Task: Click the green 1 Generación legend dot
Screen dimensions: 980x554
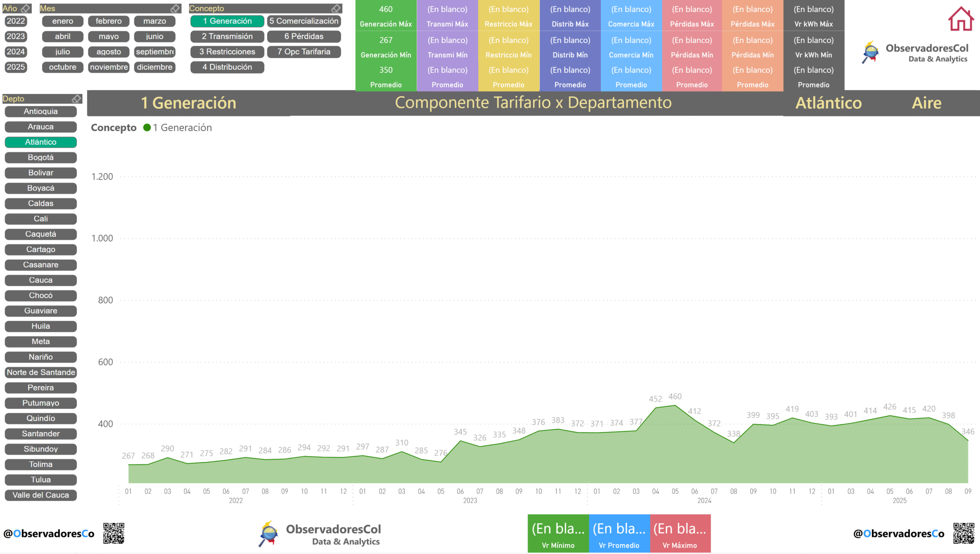Action: [x=147, y=128]
